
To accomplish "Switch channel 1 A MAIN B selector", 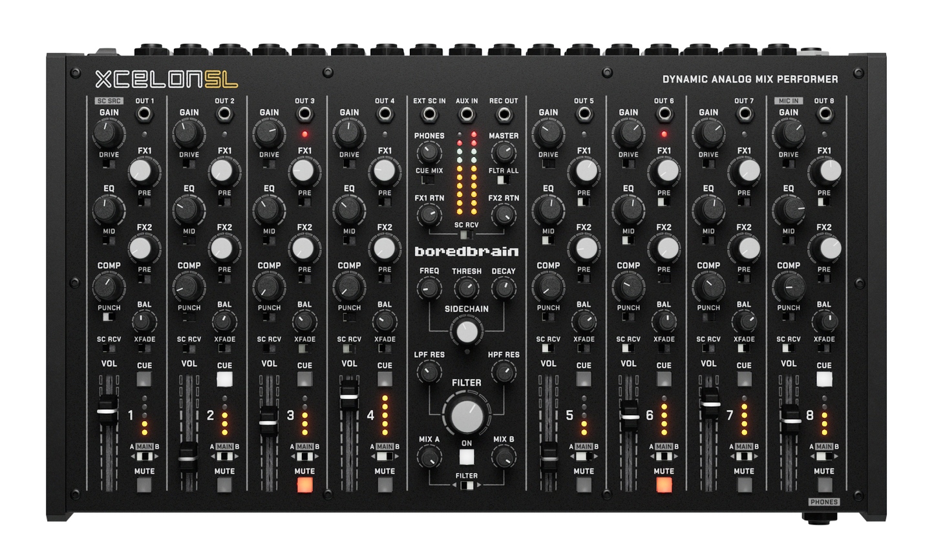I will [x=144, y=457].
